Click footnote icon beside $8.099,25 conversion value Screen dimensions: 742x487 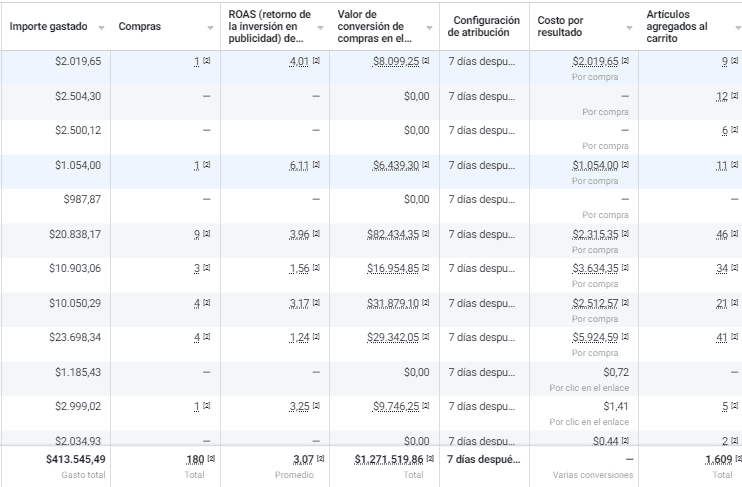click(425, 61)
